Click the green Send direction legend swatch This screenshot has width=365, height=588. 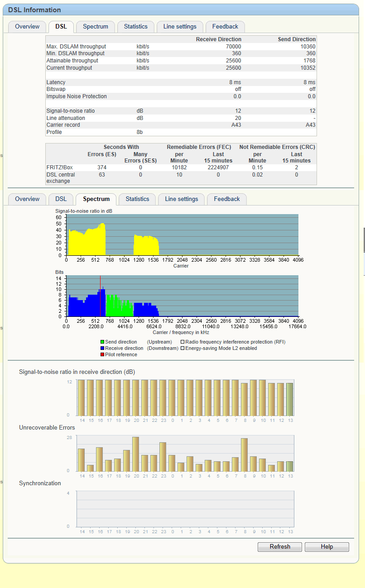(102, 342)
